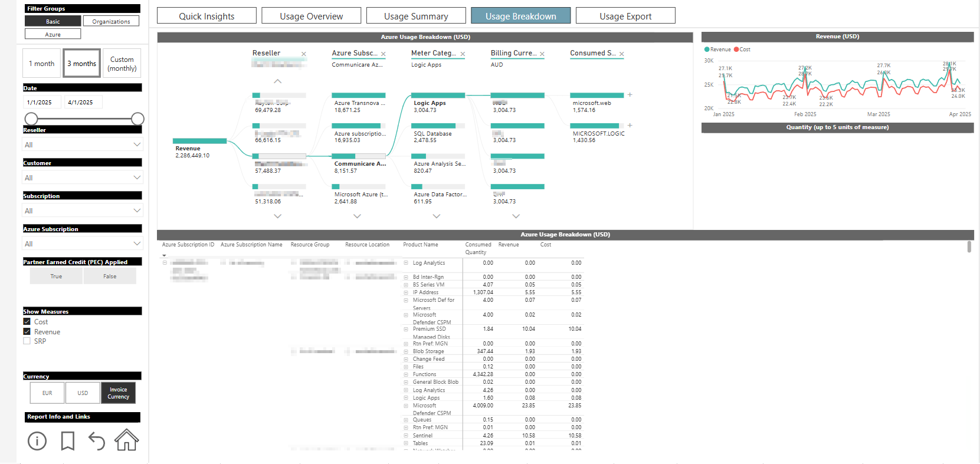980x464 pixels.
Task: Collapse the Functions row
Action: pos(406,374)
